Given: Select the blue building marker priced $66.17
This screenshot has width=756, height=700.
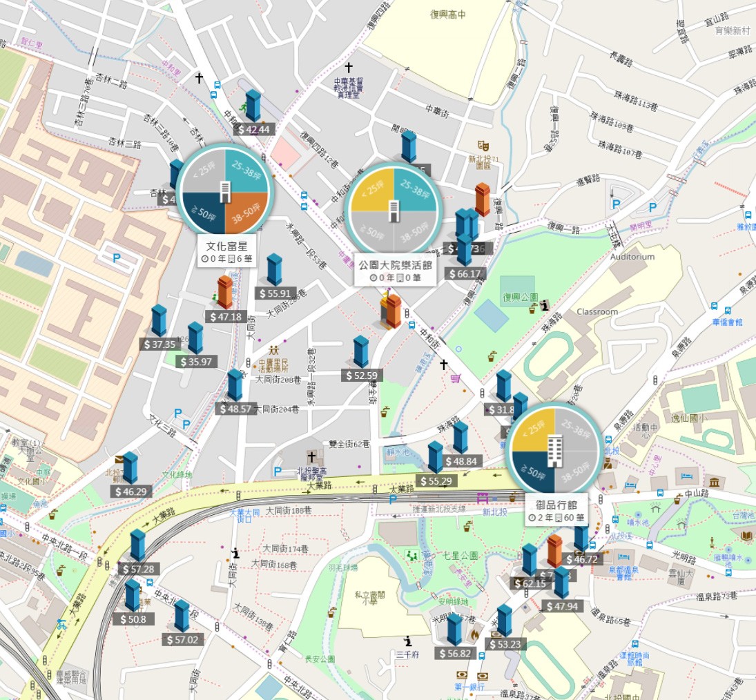Looking at the screenshot, I should coord(465,250).
